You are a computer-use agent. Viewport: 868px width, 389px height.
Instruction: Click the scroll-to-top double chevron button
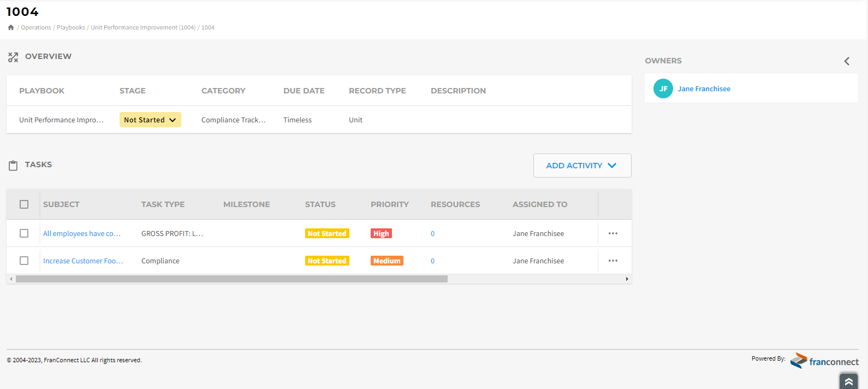coord(849,381)
